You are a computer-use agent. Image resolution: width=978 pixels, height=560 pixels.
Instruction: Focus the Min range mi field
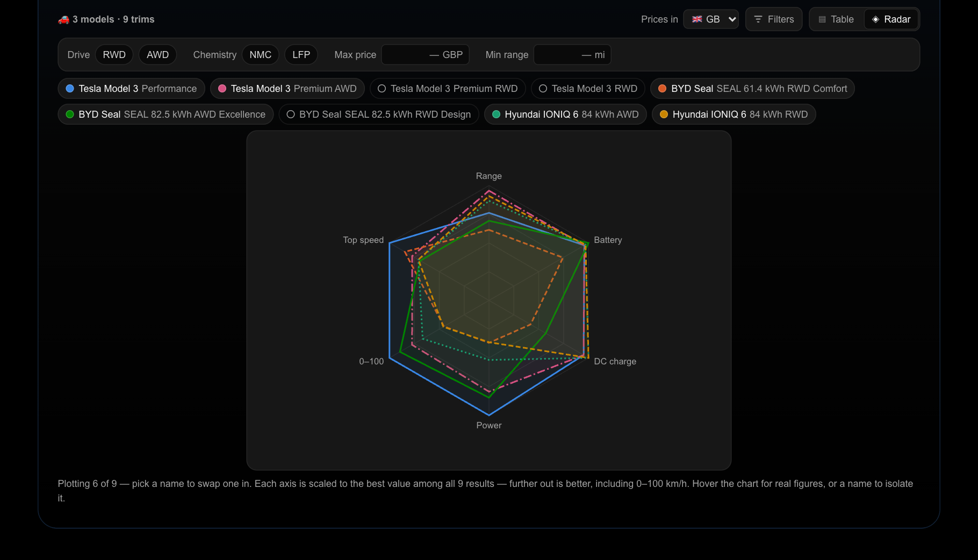[x=572, y=55]
